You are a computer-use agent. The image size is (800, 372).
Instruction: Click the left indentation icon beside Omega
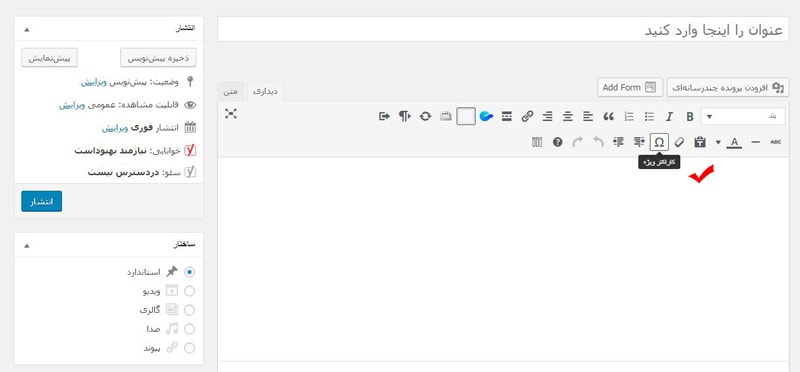point(639,142)
